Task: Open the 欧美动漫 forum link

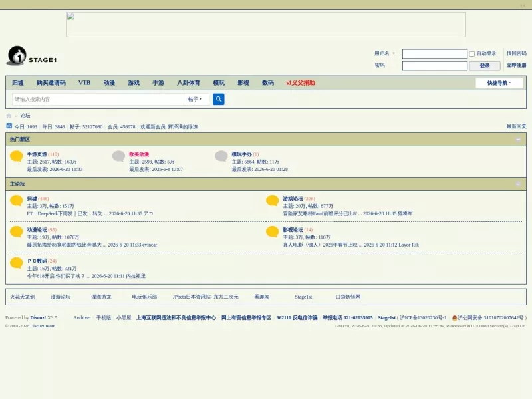Action: (139, 154)
